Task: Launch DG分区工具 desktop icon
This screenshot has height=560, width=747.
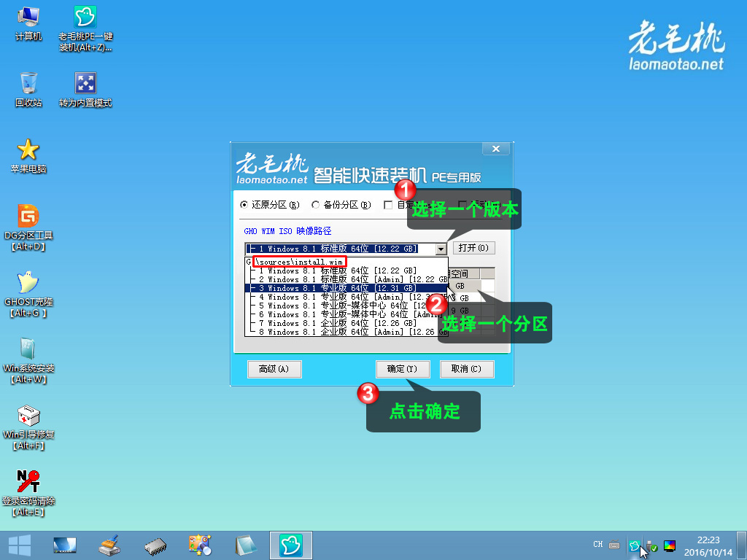Action: 28,227
